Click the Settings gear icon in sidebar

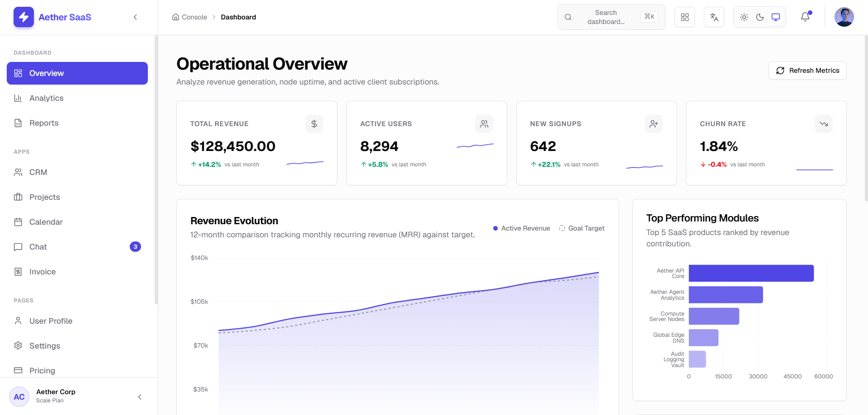(18, 346)
